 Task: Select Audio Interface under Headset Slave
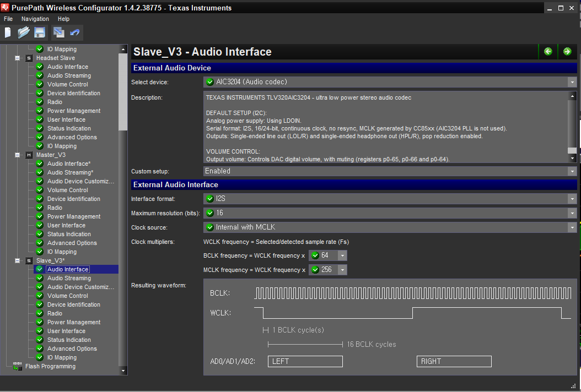68,67
